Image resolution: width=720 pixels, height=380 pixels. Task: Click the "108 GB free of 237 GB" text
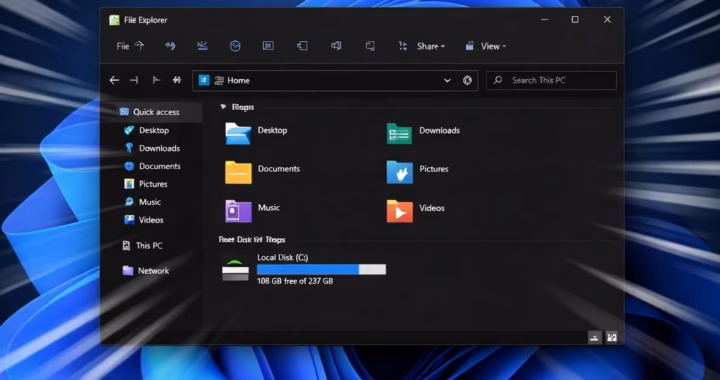(x=295, y=281)
